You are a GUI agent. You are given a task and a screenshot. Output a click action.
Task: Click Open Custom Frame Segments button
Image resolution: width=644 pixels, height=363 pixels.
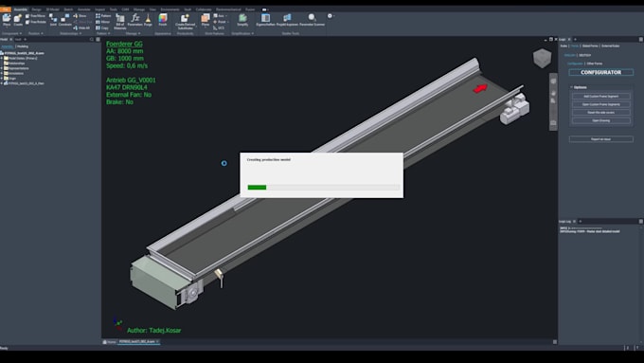[600, 104]
